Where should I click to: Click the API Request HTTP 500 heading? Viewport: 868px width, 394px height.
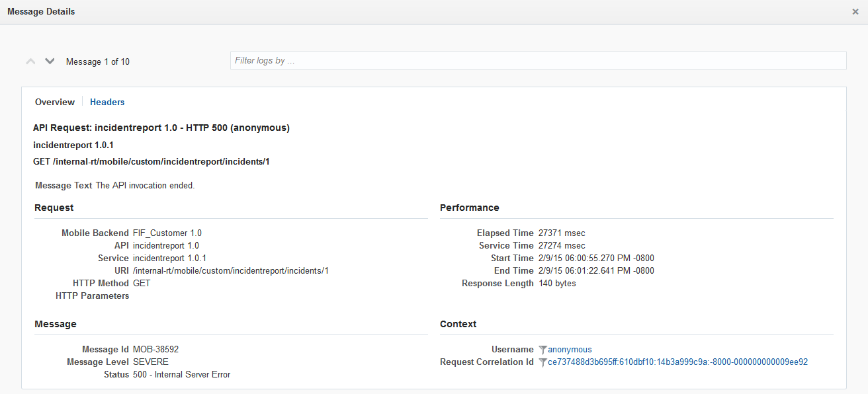pos(161,128)
